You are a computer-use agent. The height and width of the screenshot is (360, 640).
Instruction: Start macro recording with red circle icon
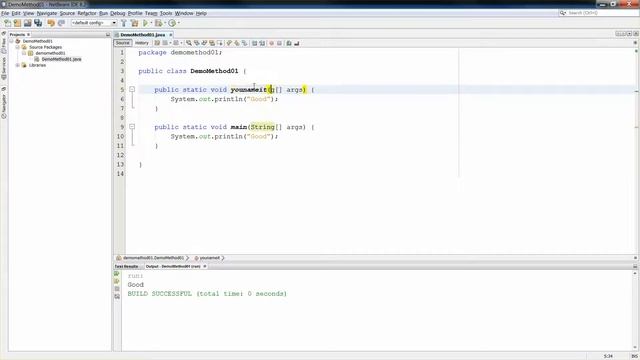pos(271,43)
